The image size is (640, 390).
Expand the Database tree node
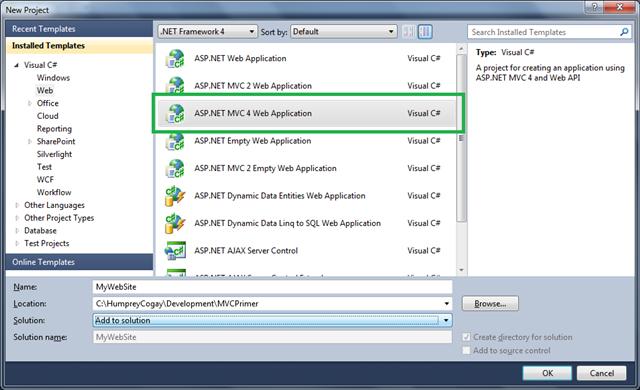point(17,230)
